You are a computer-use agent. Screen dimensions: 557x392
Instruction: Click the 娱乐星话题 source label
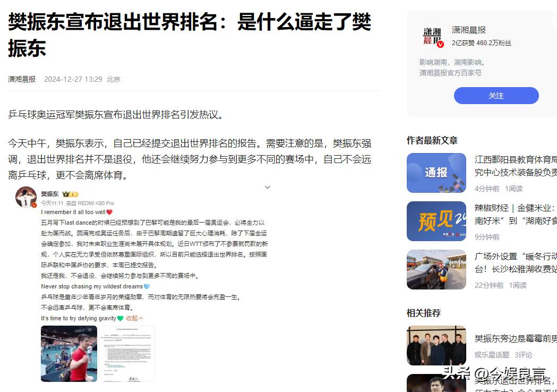pos(492,355)
